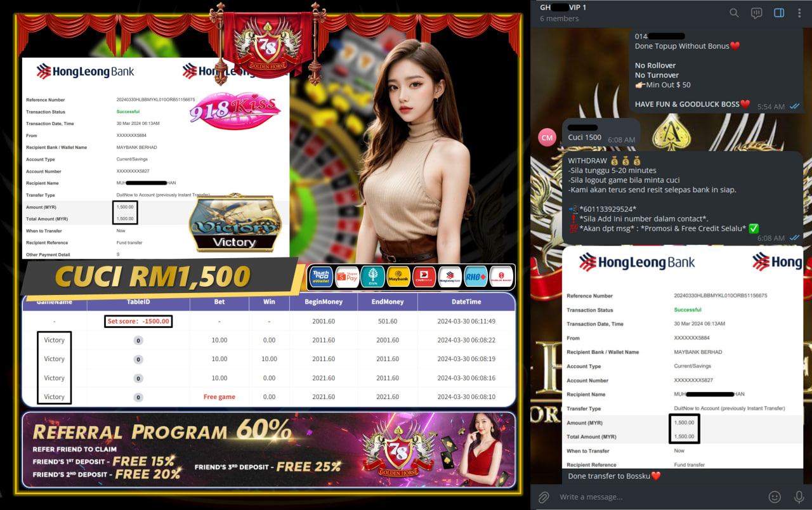Click the 6:08 AM timestamp on withdraw message
This screenshot has width=812, height=510.
pos(771,238)
